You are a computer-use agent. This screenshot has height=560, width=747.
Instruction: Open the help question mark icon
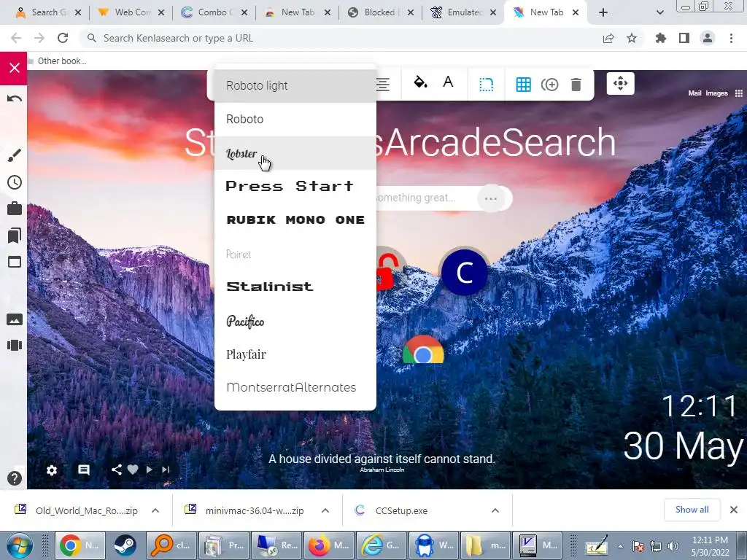pos(15,478)
